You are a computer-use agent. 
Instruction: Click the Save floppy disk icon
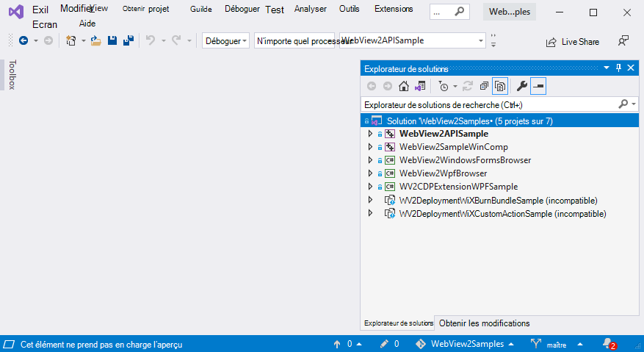pos(112,40)
